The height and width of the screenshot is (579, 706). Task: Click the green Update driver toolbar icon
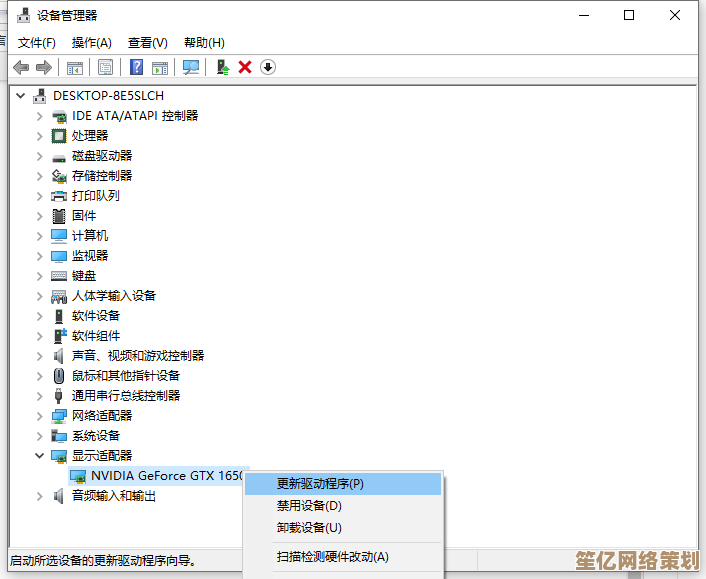point(223,67)
